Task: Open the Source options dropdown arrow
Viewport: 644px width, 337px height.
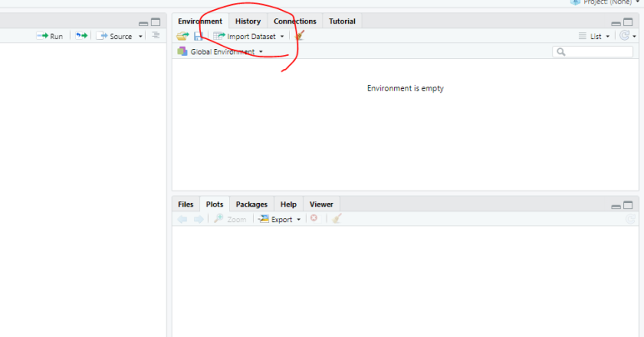Action: pyautogui.click(x=141, y=36)
